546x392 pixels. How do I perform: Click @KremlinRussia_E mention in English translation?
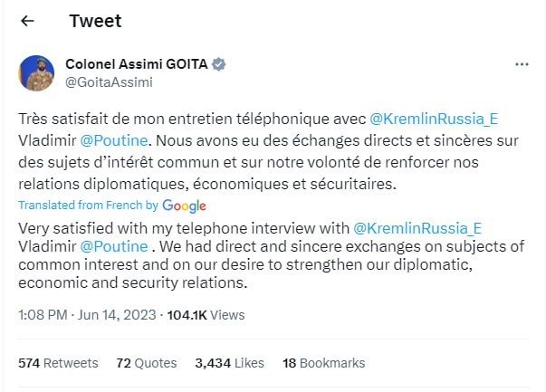417,227
